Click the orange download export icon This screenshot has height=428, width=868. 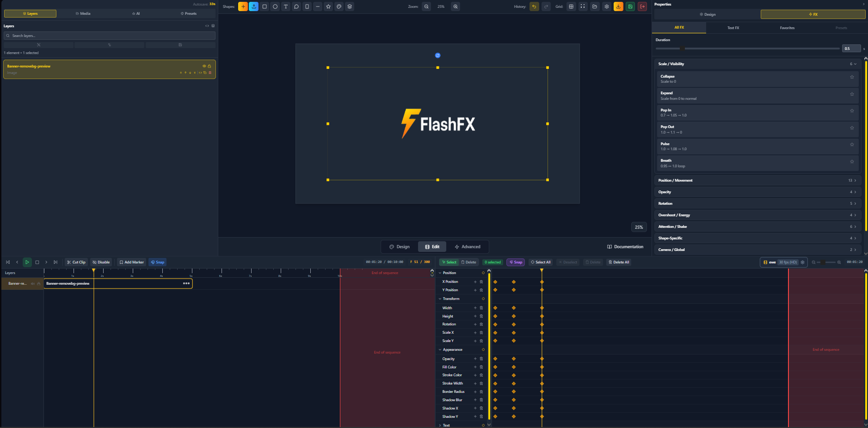[618, 6]
